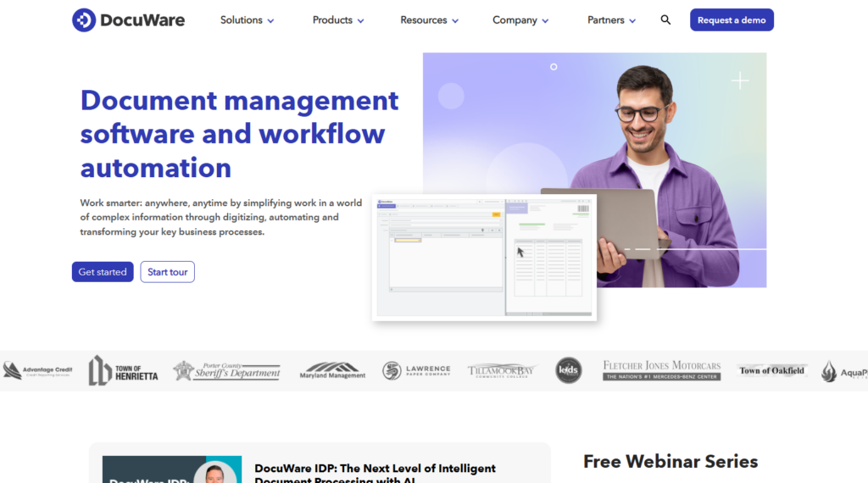Screen dimensions: 868x483
Task: Expand the Resources dropdown menu
Action: [429, 20]
